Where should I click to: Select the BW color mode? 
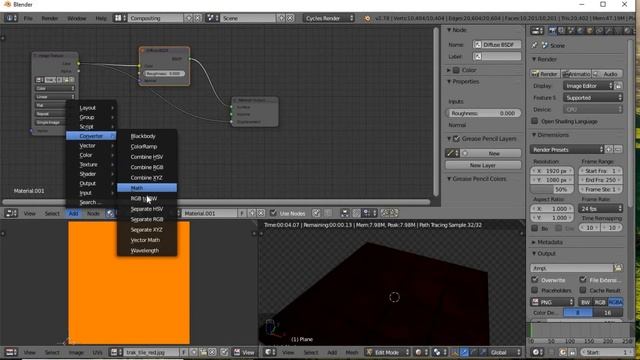pyautogui.click(x=585, y=302)
